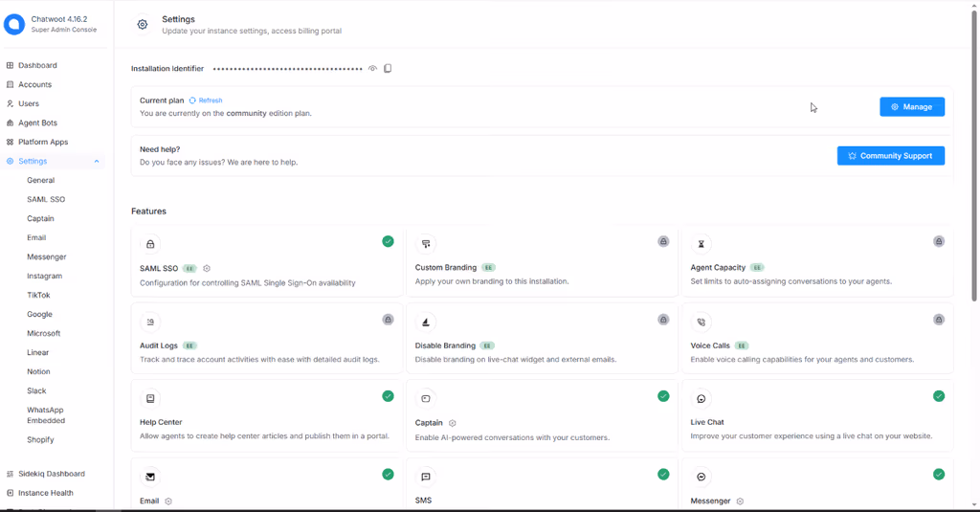Screen dimensions: 980x512
Task: Click the EE badge on Voice Calls
Action: [742, 345]
